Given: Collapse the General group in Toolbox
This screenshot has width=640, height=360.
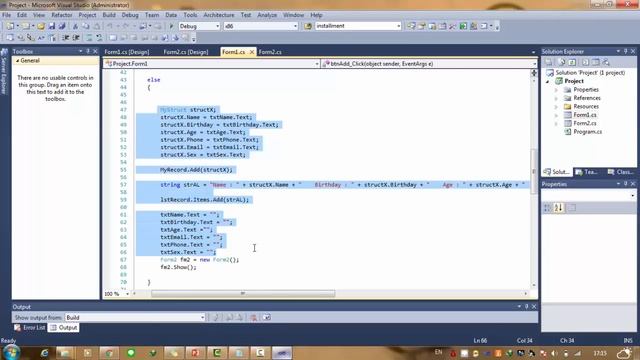Looking at the screenshot, I should 18,60.
